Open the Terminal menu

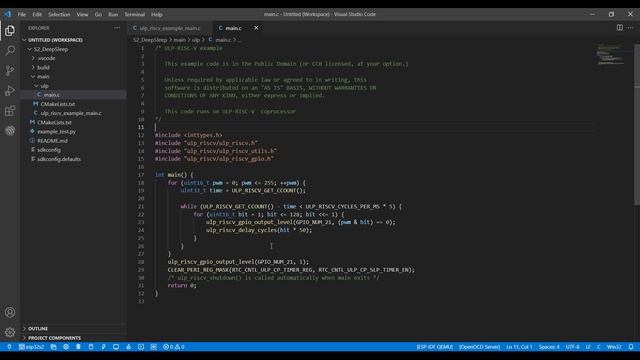click(135, 14)
